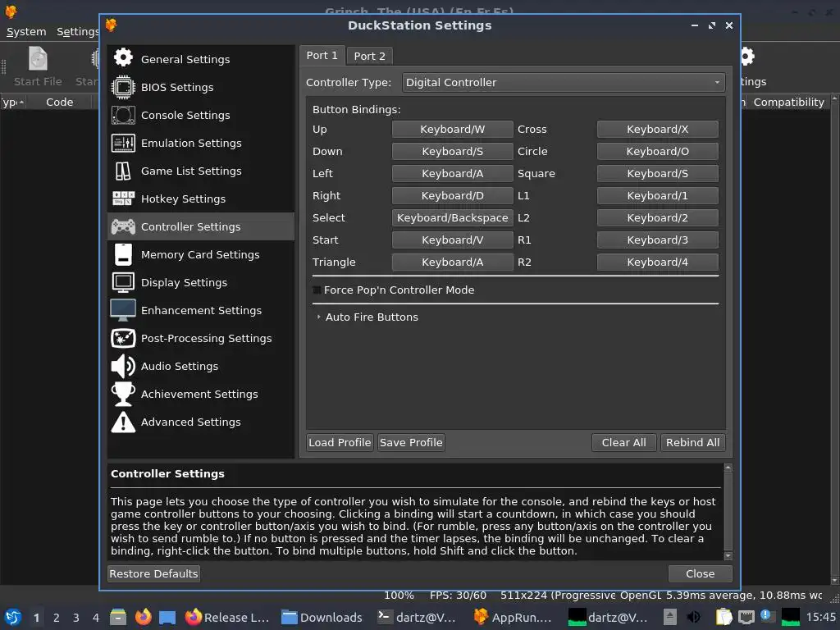
Task: Rebind the Down button binding
Action: pyautogui.click(x=452, y=152)
